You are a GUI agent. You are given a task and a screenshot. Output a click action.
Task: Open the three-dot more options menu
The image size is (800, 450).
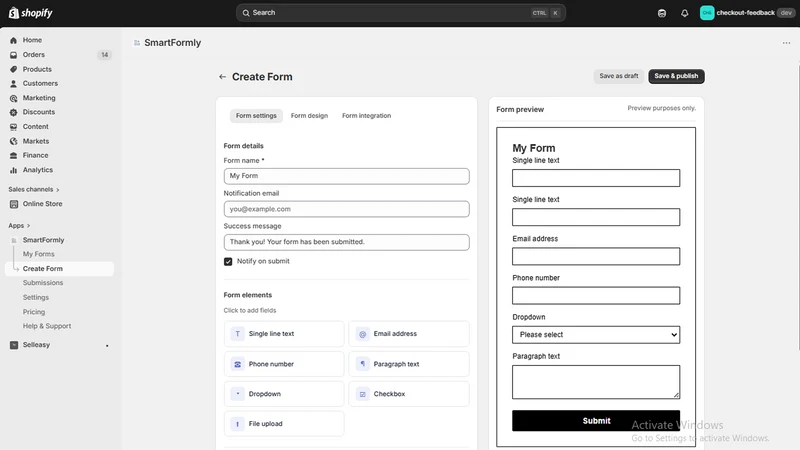786,43
